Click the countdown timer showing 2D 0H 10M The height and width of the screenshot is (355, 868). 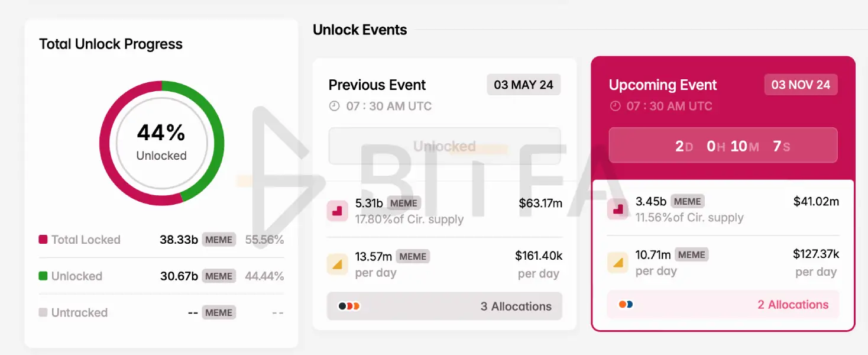(x=723, y=146)
